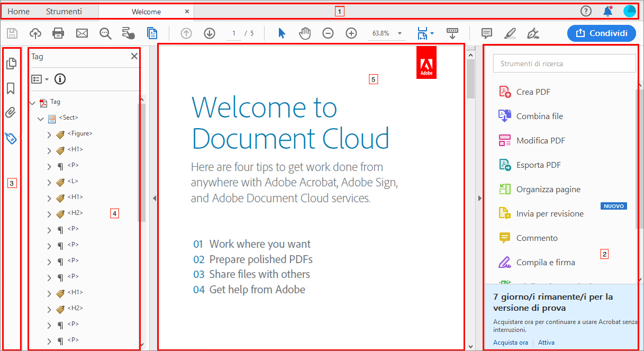Send file by email envelope icon

(x=81, y=33)
